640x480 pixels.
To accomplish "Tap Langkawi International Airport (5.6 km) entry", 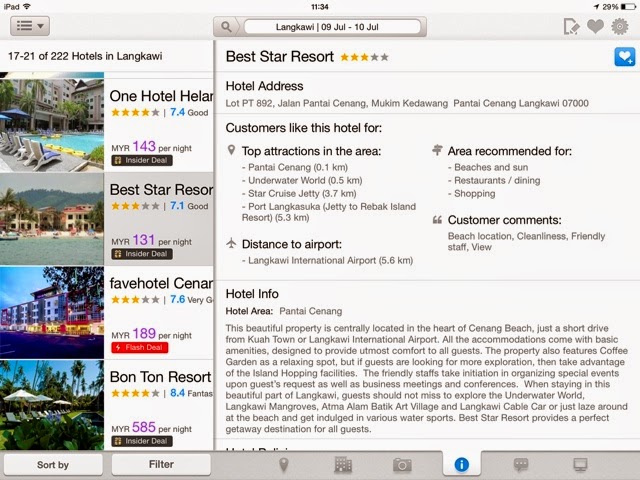I will tap(328, 260).
